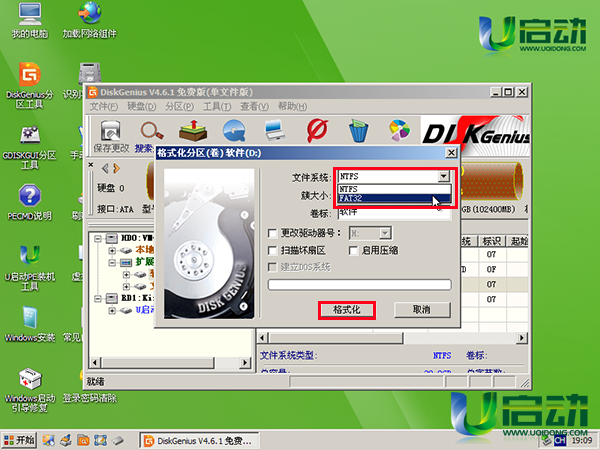Open the 分区(P) menu

click(x=179, y=106)
